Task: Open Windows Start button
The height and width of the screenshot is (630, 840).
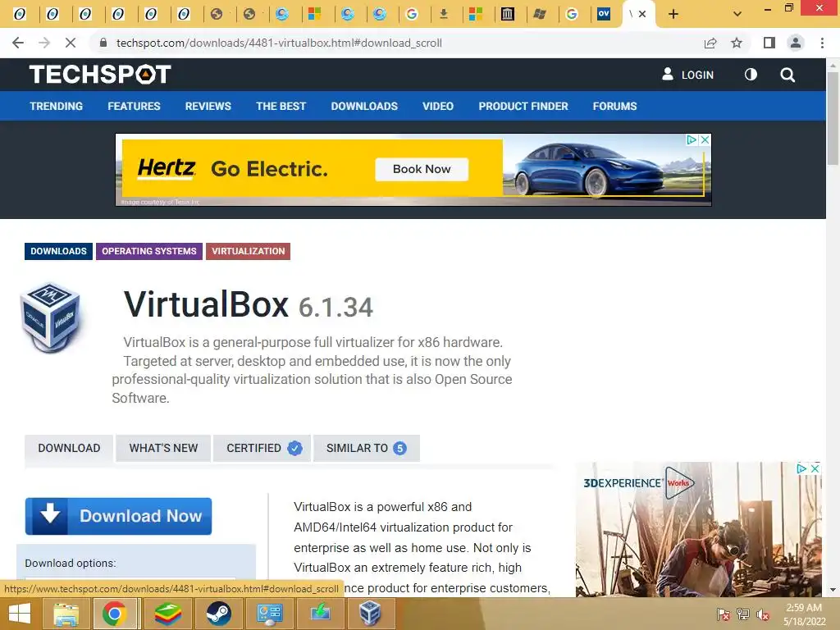Action: tap(20, 614)
